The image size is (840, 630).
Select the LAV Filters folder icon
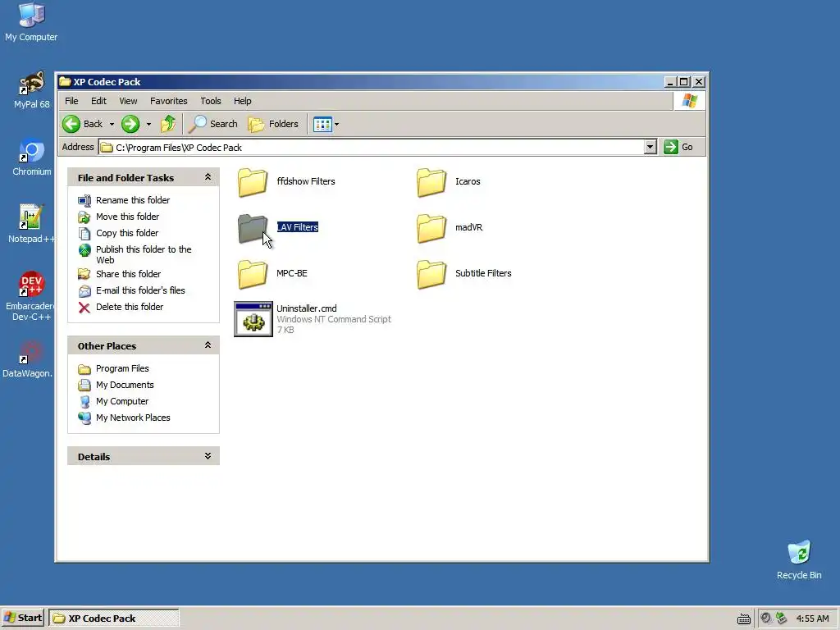(x=253, y=228)
